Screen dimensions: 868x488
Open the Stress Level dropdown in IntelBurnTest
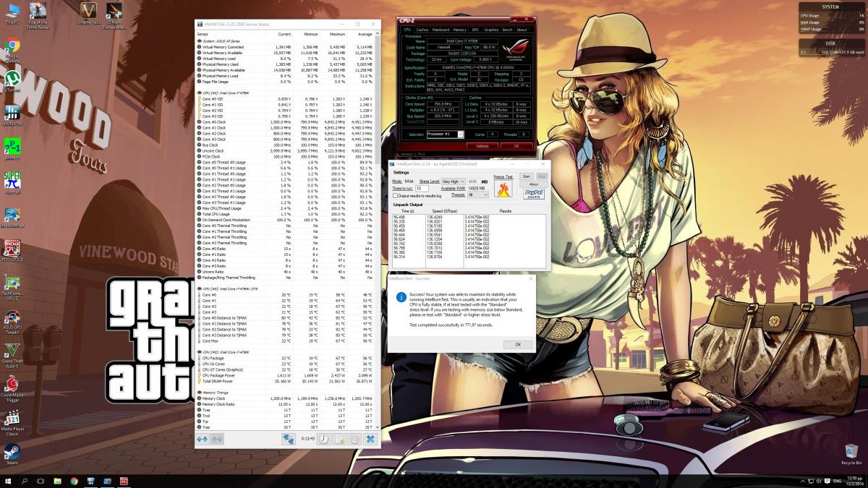(x=454, y=181)
